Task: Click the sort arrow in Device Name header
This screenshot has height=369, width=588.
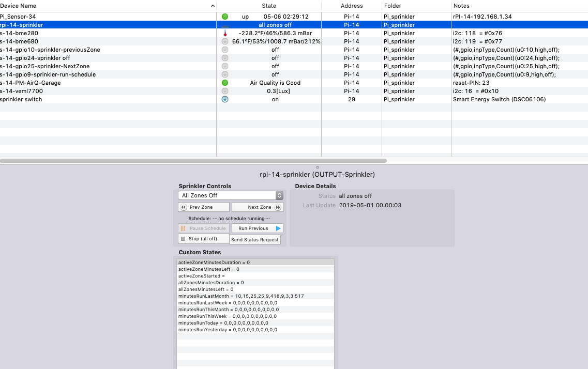Action: point(213,6)
